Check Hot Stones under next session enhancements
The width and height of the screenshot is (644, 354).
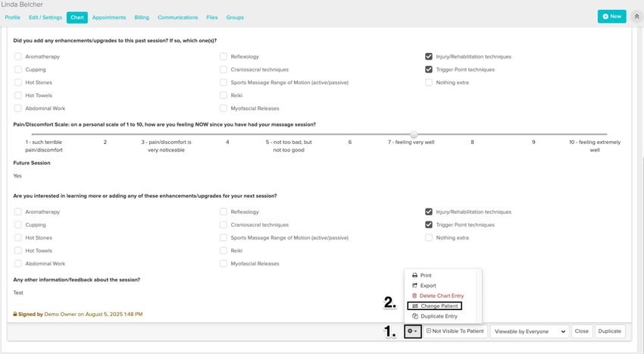point(18,238)
